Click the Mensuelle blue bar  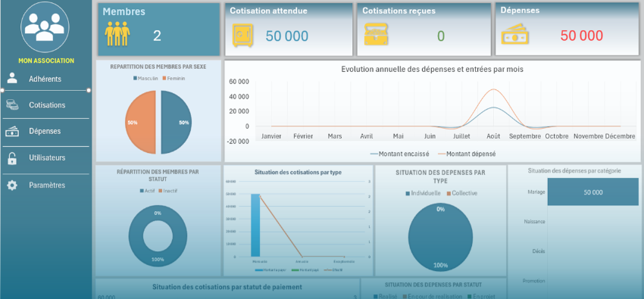[x=255, y=226]
